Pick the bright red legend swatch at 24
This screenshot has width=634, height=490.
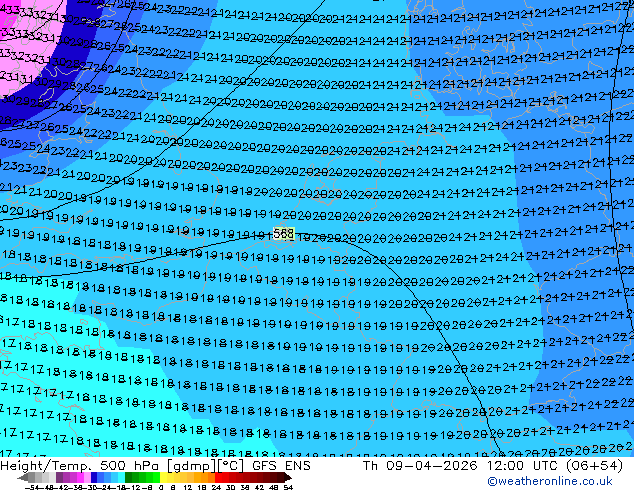pyautogui.click(x=218, y=477)
